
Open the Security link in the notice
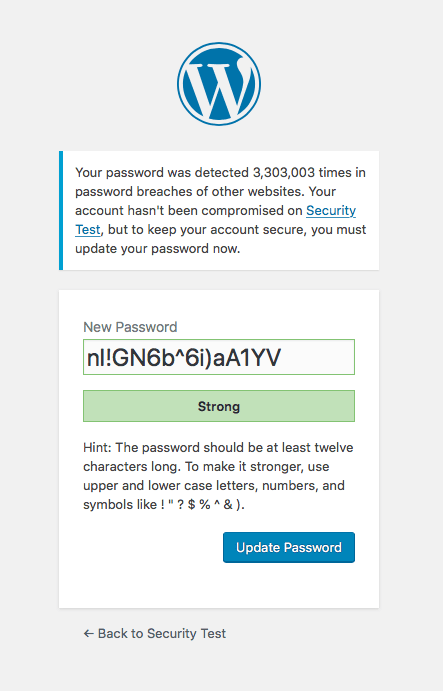point(331,211)
